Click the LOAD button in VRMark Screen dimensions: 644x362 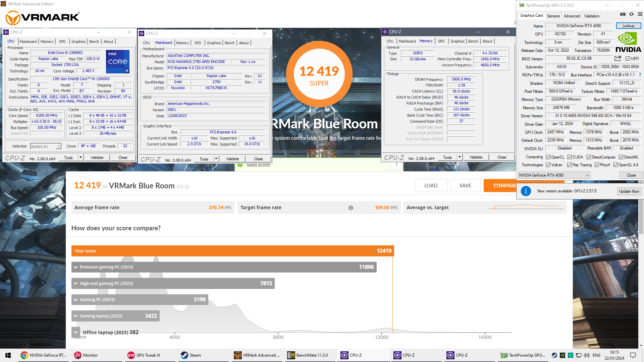tap(431, 186)
